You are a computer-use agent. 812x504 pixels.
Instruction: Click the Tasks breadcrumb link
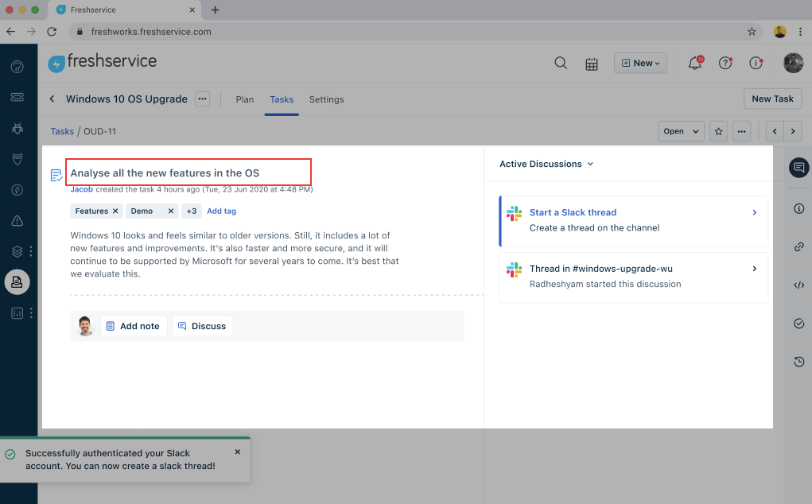coord(62,131)
